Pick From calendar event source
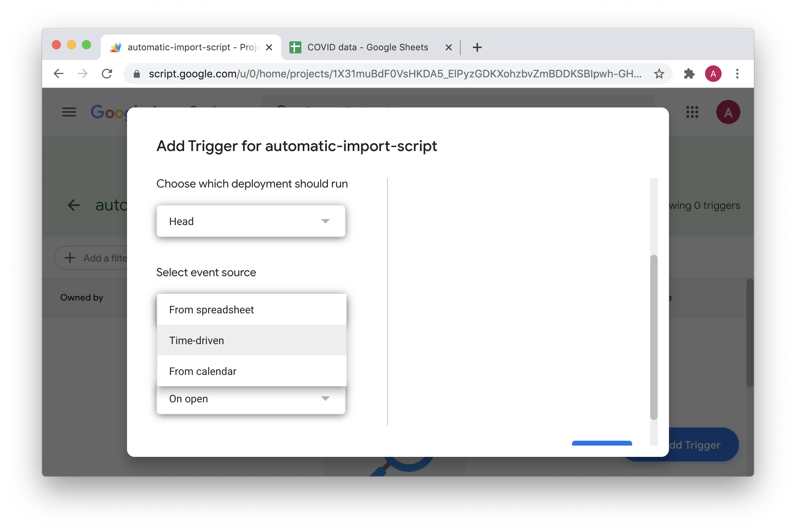The image size is (796, 532). coord(251,371)
